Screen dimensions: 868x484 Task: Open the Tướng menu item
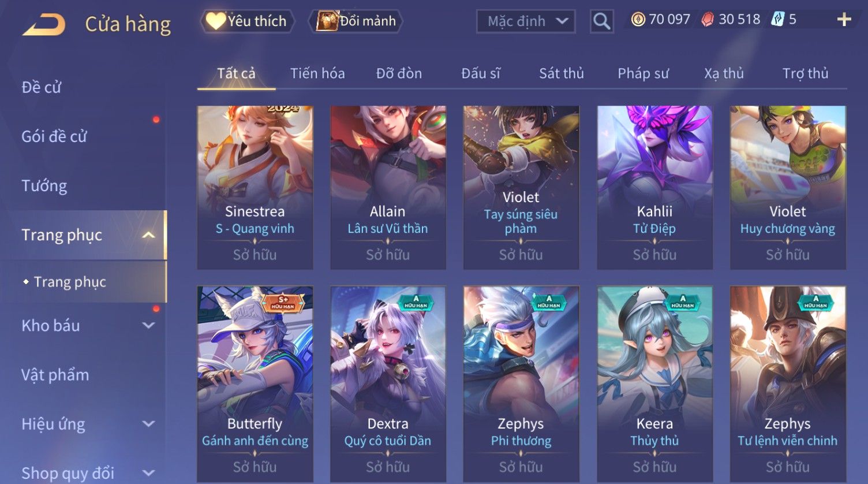coord(44,186)
